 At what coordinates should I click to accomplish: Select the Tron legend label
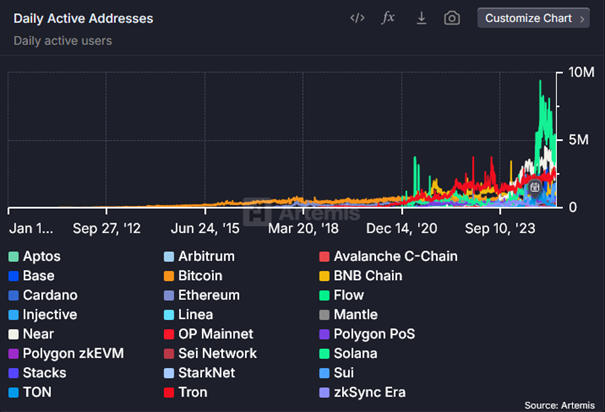click(193, 392)
